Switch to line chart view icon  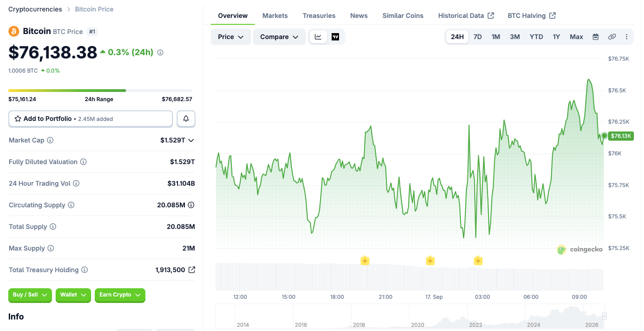318,37
